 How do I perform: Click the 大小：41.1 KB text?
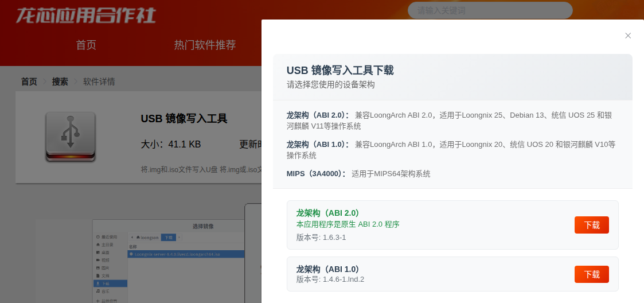(x=171, y=144)
